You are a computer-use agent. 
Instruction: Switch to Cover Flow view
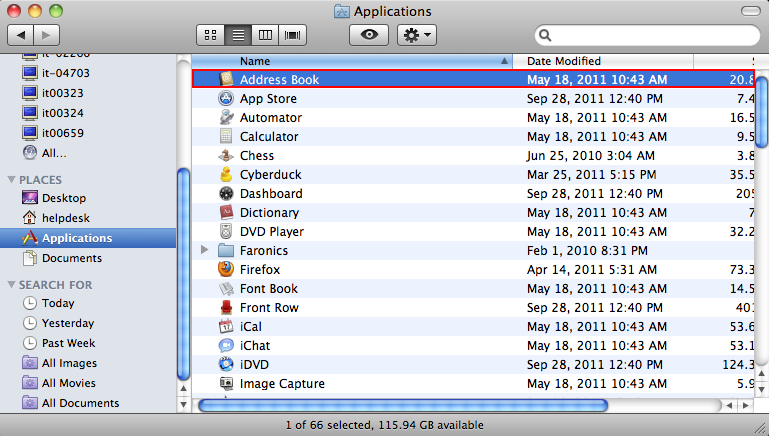click(293, 35)
